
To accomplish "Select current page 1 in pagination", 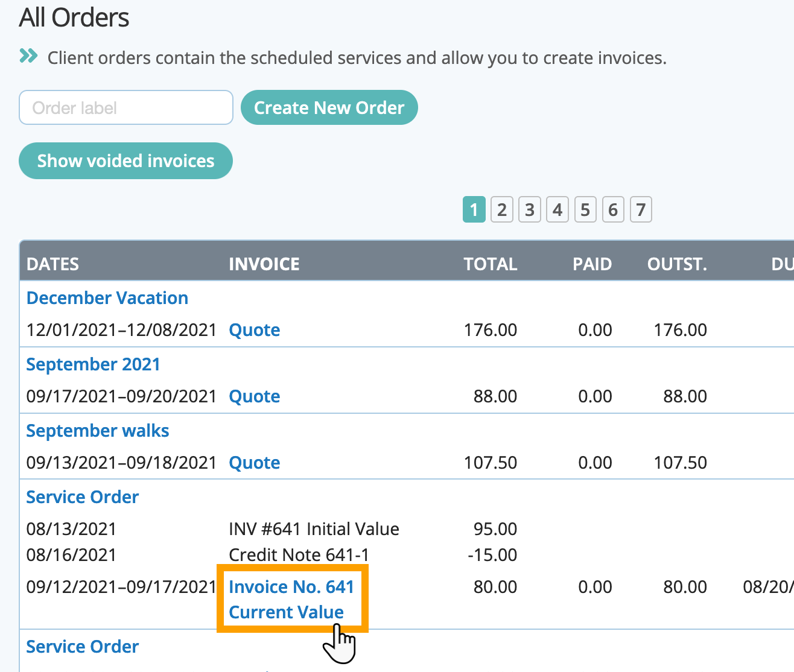I will (474, 210).
